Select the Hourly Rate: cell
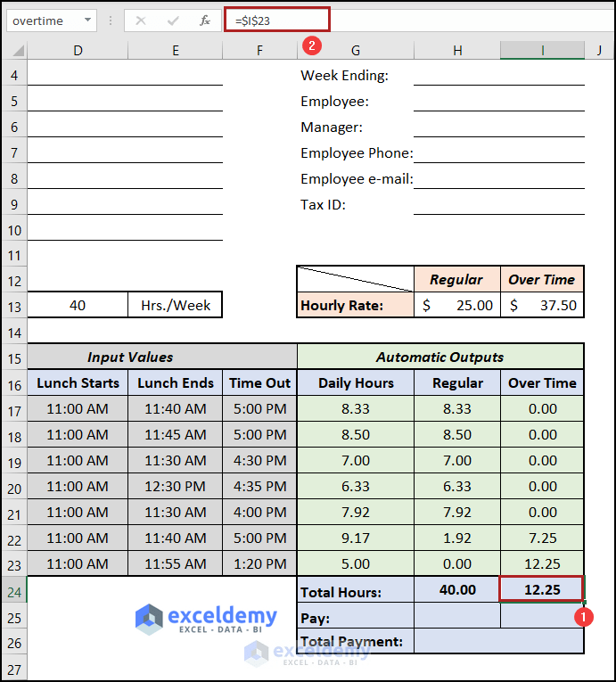Image resolution: width=616 pixels, height=682 pixels. pos(356,305)
